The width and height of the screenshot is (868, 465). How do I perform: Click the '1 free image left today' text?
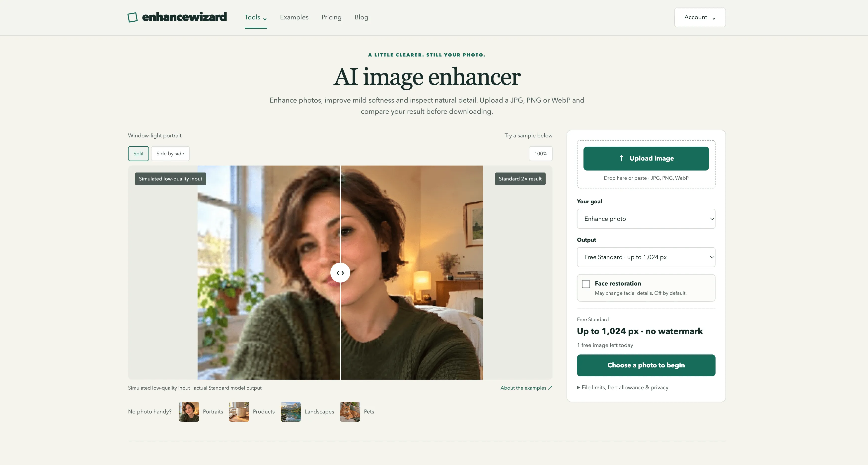605,345
